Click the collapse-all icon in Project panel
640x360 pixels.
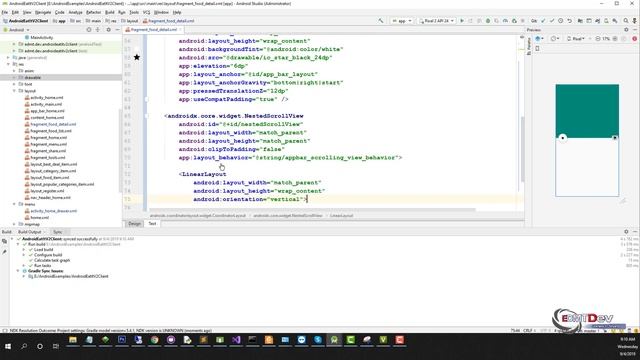point(98,30)
